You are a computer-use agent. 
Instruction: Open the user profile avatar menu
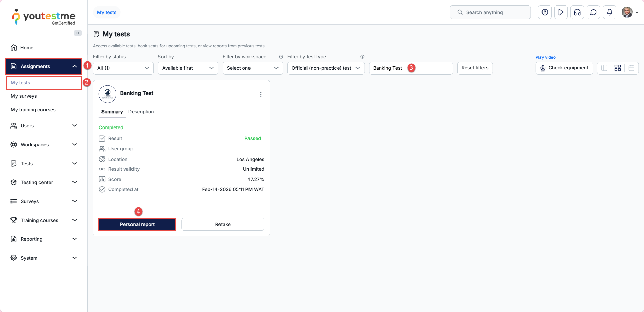pos(630,12)
